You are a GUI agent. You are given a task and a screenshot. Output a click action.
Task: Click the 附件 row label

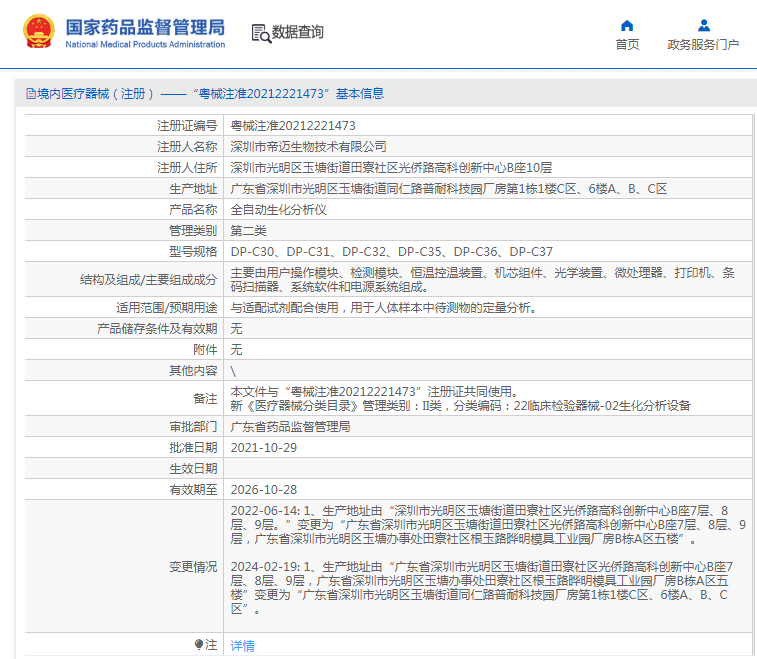[x=205, y=350]
